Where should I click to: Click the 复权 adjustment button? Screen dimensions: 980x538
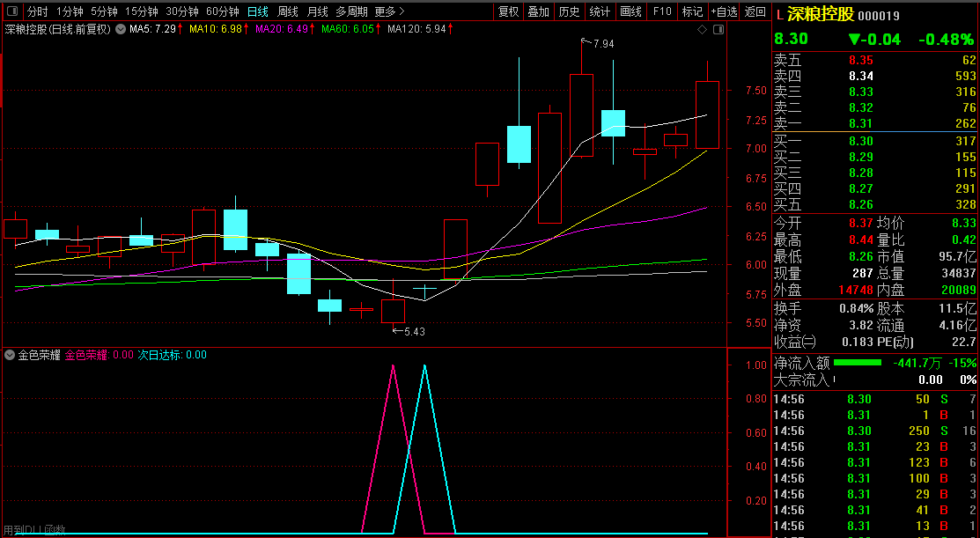(509, 11)
